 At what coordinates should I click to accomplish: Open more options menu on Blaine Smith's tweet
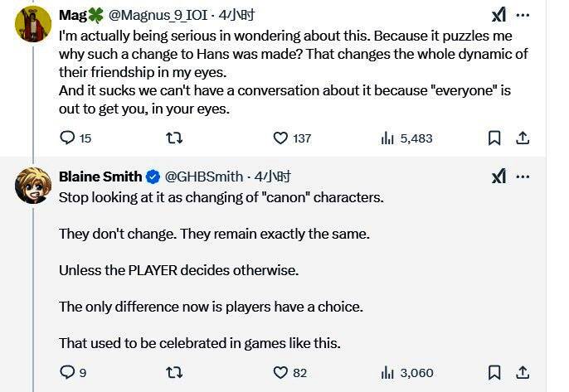(x=523, y=177)
